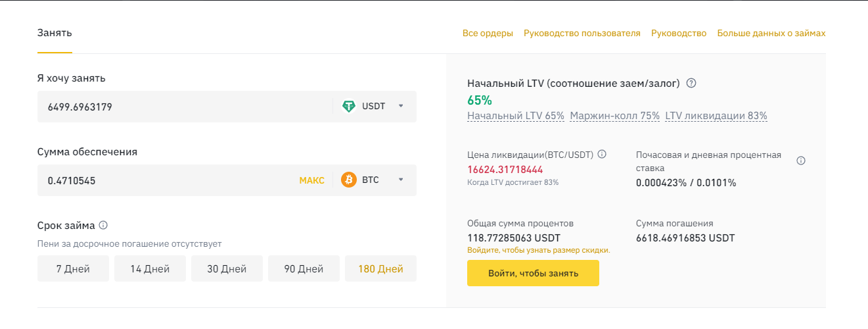Open the Все ордеры link
868x329 pixels.
[x=488, y=33]
